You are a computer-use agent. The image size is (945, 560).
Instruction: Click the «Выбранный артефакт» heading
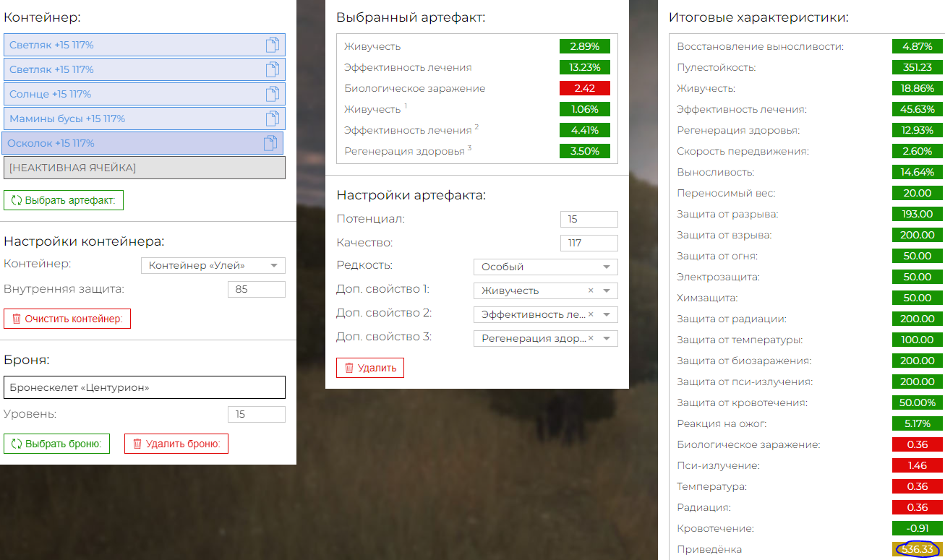pos(411,17)
